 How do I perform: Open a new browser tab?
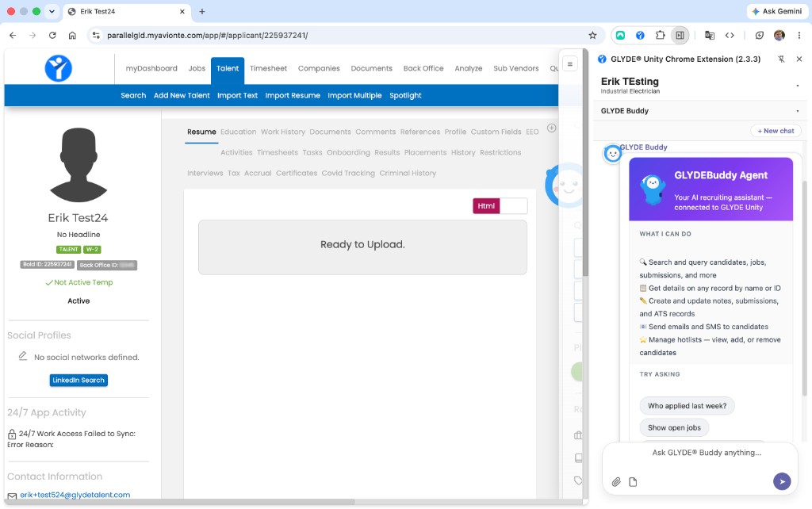pyautogui.click(x=202, y=11)
